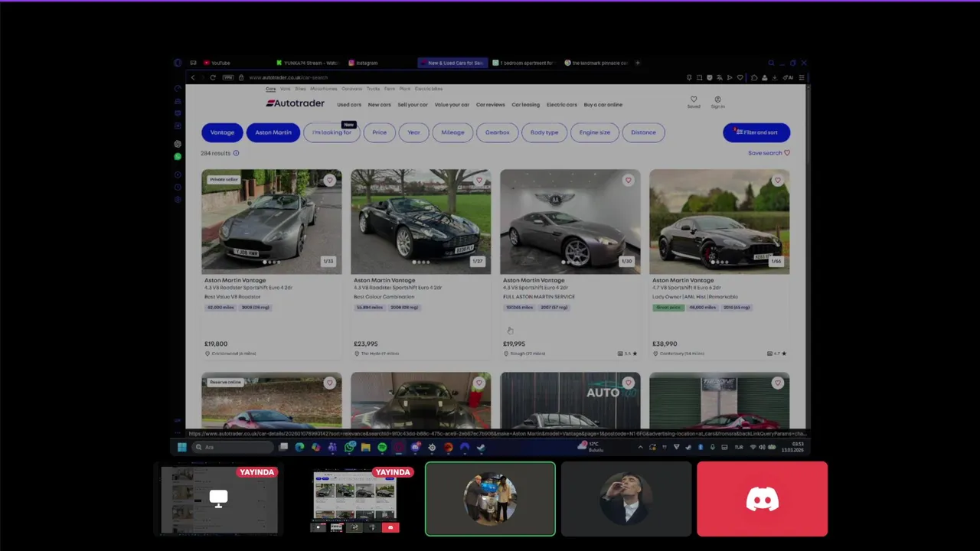Image resolution: width=980 pixels, height=551 pixels.
Task: Open Electric cars menu
Action: (562, 105)
